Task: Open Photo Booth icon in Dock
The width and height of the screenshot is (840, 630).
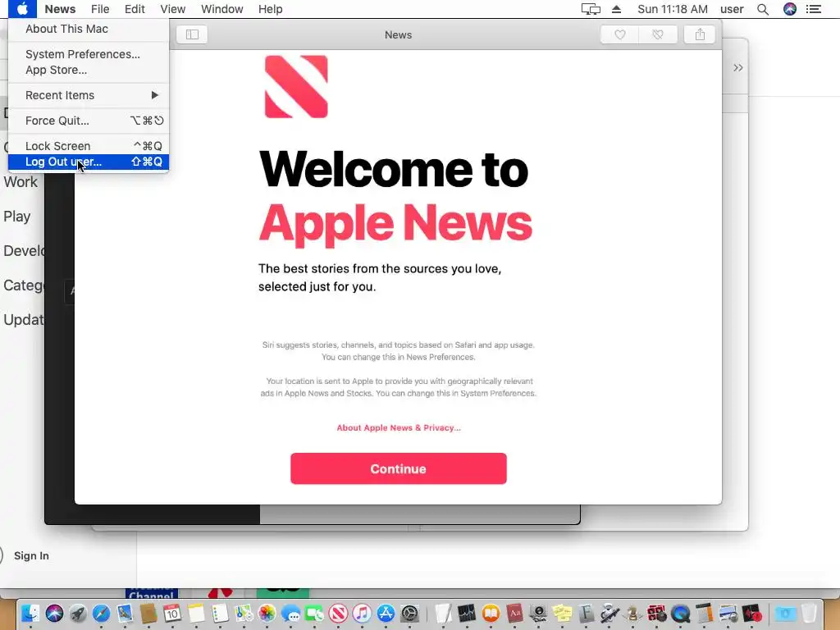Action: tap(657, 614)
